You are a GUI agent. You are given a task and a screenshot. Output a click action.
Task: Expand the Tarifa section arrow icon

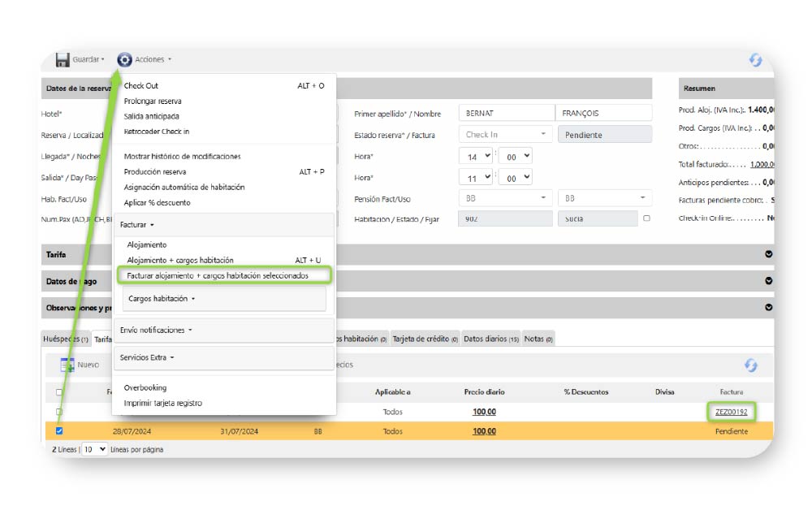tap(768, 254)
